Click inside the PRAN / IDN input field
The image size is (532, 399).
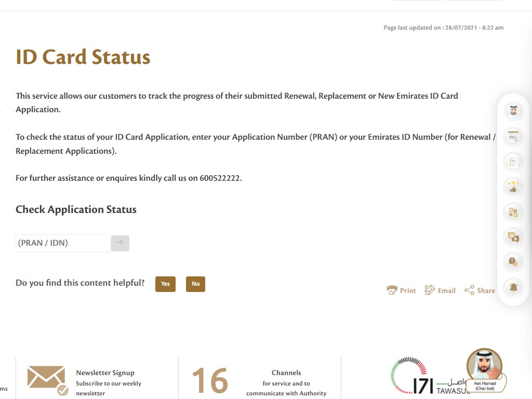[62, 243]
